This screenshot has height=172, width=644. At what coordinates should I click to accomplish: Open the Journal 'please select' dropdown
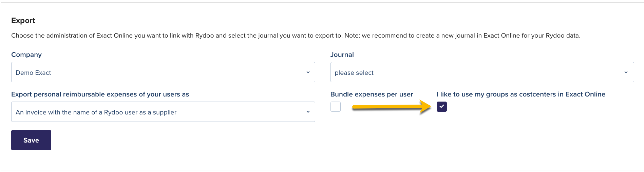click(482, 72)
